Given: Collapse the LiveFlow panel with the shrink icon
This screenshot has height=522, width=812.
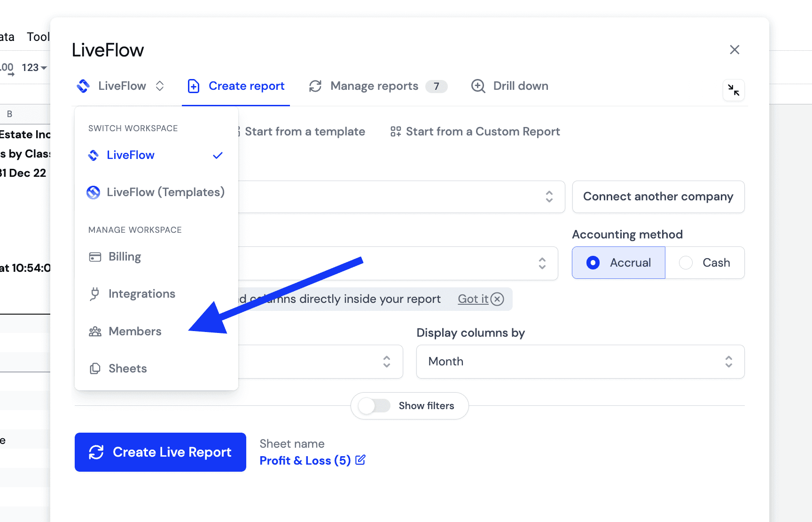Looking at the screenshot, I should [x=734, y=90].
